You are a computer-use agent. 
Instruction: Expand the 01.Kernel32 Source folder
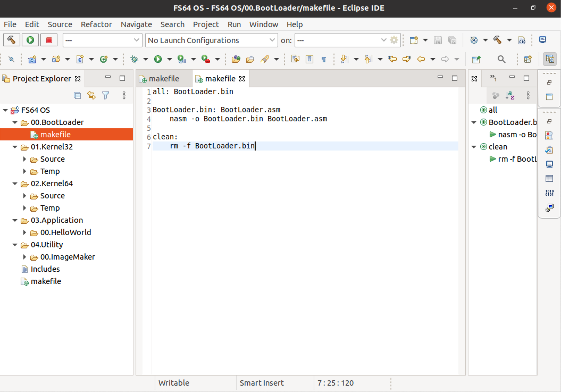[x=24, y=159]
